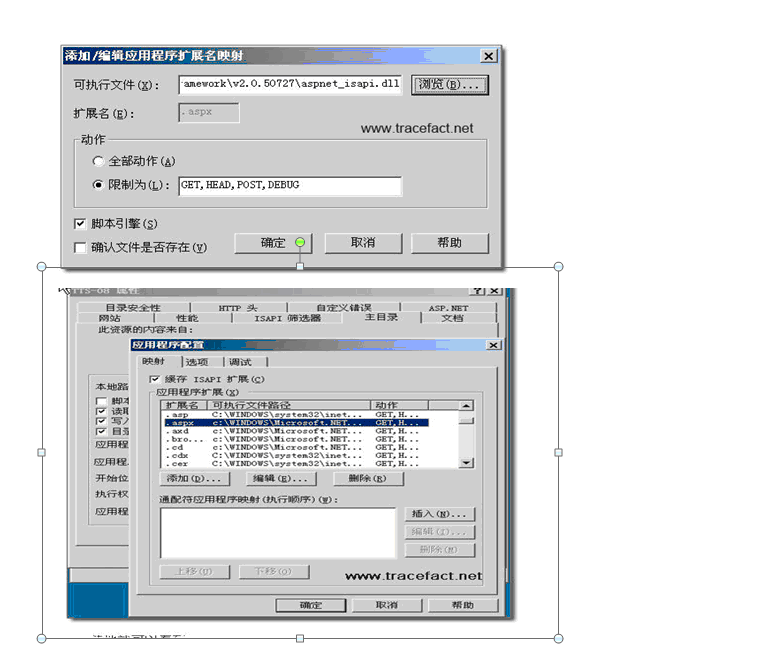The width and height of the screenshot is (783, 651).
Task: Click the GET,HEAD,POST,DEBUG verbs field
Action: tap(290, 186)
